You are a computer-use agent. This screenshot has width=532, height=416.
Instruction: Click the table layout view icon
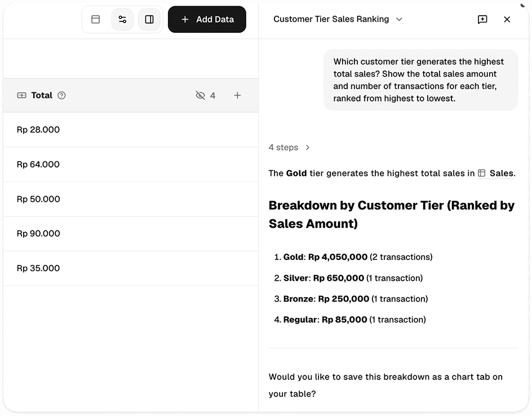(96, 19)
